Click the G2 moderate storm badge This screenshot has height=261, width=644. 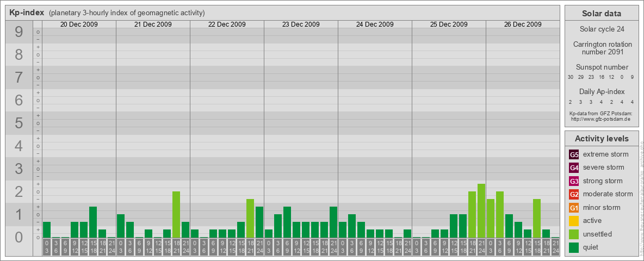tap(574, 194)
